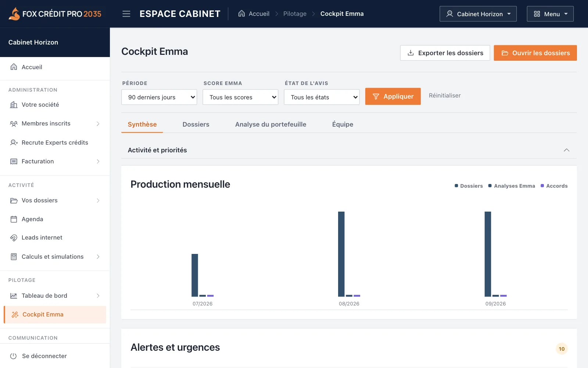Click the Ouvrir les dossiers button

(x=535, y=53)
